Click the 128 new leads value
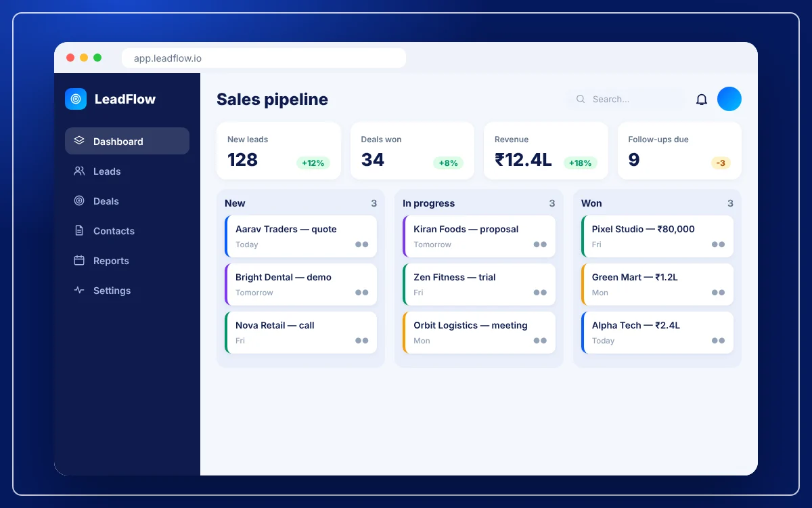Screen dimensions: 812x508 tap(242, 160)
